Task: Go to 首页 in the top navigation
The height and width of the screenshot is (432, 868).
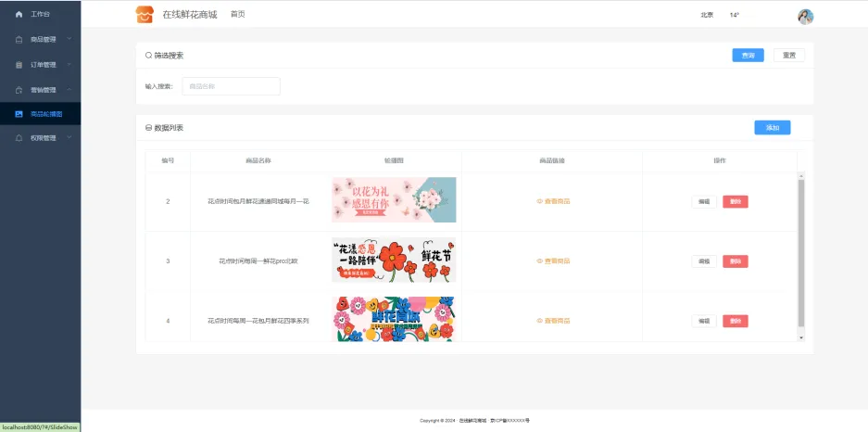Action: coord(238,15)
